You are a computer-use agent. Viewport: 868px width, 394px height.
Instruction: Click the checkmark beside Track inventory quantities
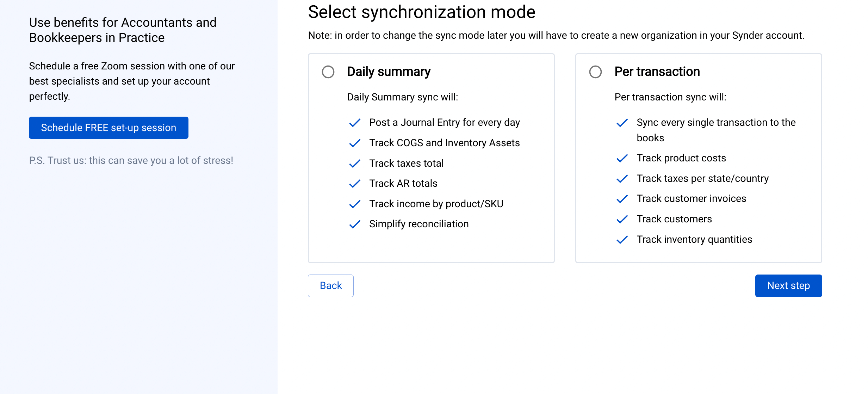622,240
